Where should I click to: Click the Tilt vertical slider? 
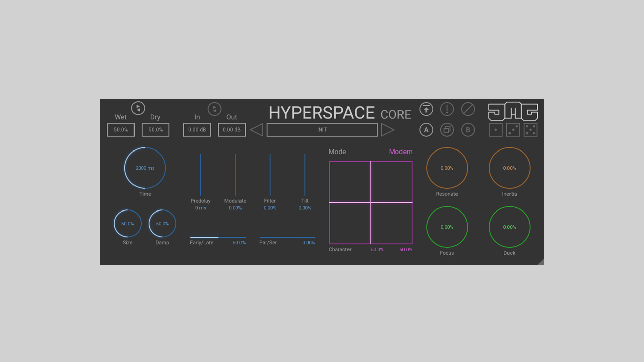point(305,175)
